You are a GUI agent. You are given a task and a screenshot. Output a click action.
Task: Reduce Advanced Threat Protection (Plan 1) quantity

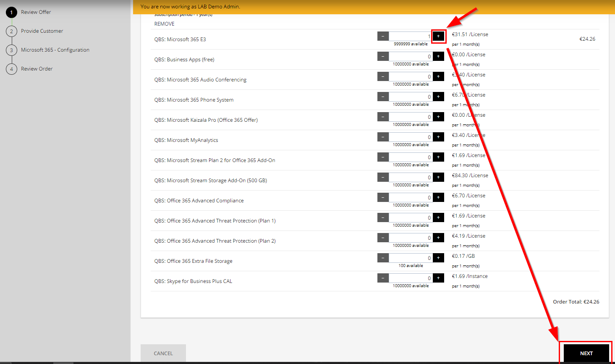[383, 217]
